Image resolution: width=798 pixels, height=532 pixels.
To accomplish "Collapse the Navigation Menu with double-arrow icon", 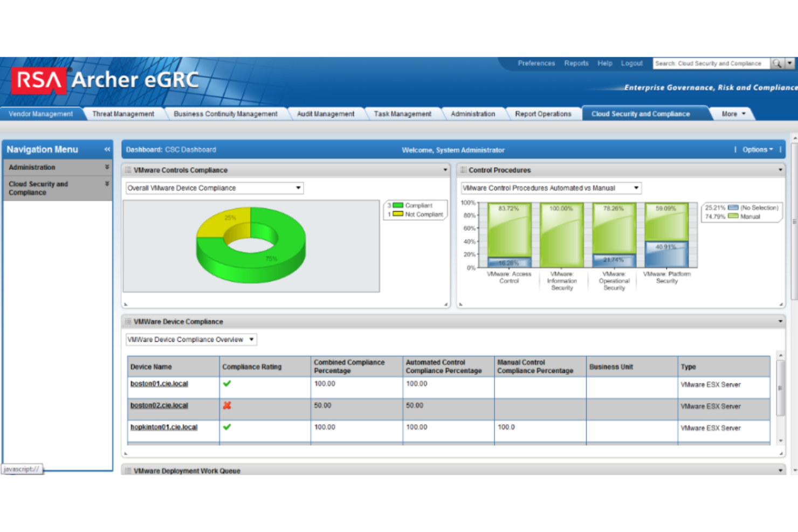I will click(x=107, y=149).
